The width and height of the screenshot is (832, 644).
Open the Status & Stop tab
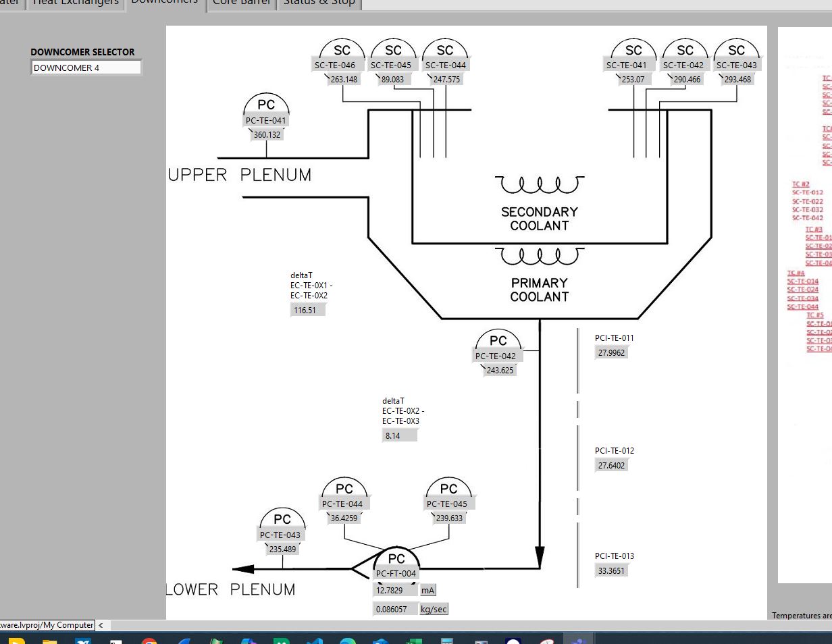point(319,3)
